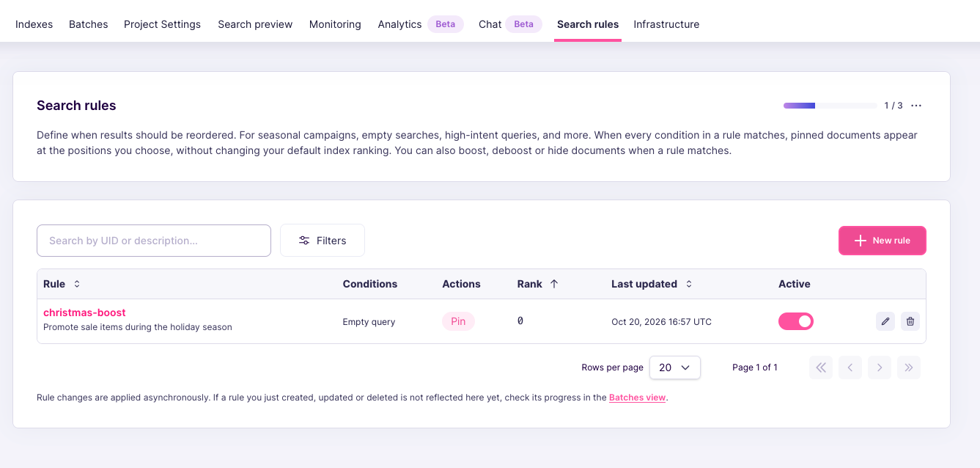Switch to the Indexes tab

[34, 24]
